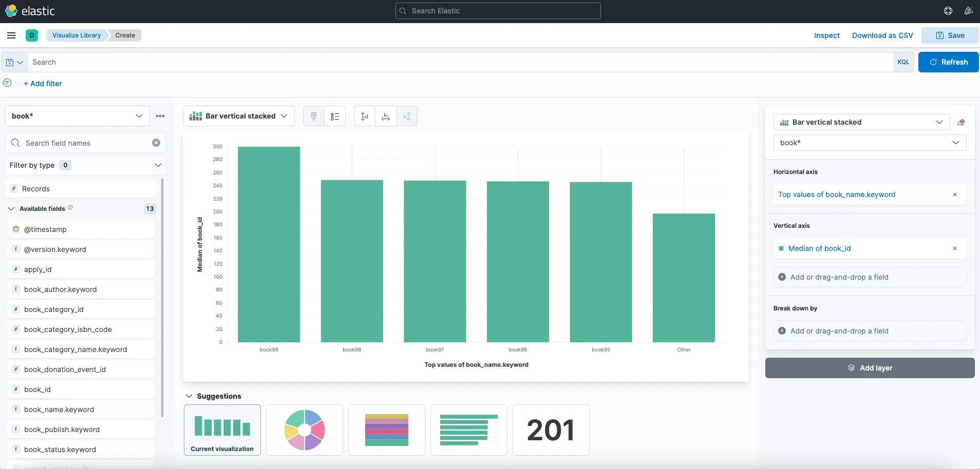Open visual options brush icon
The height and width of the screenshot is (469, 980).
314,116
